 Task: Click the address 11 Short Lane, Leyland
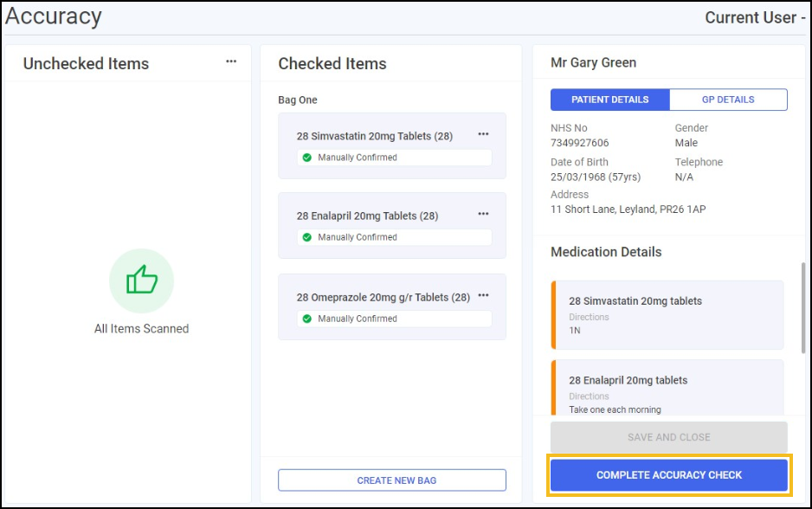tap(628, 209)
